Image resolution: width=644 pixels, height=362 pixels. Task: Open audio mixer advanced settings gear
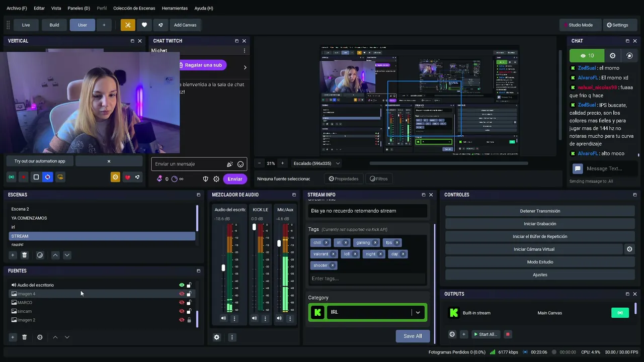(x=217, y=337)
